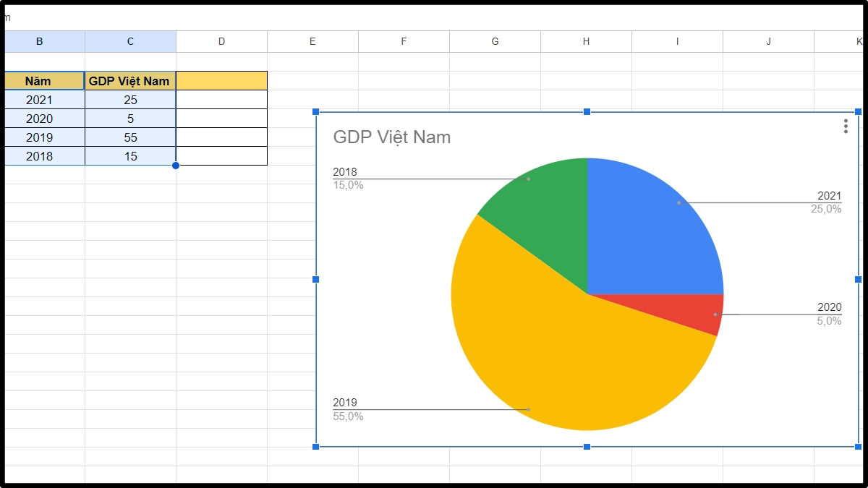
Task: Click the chart's left-middle resize handle
Action: point(315,279)
